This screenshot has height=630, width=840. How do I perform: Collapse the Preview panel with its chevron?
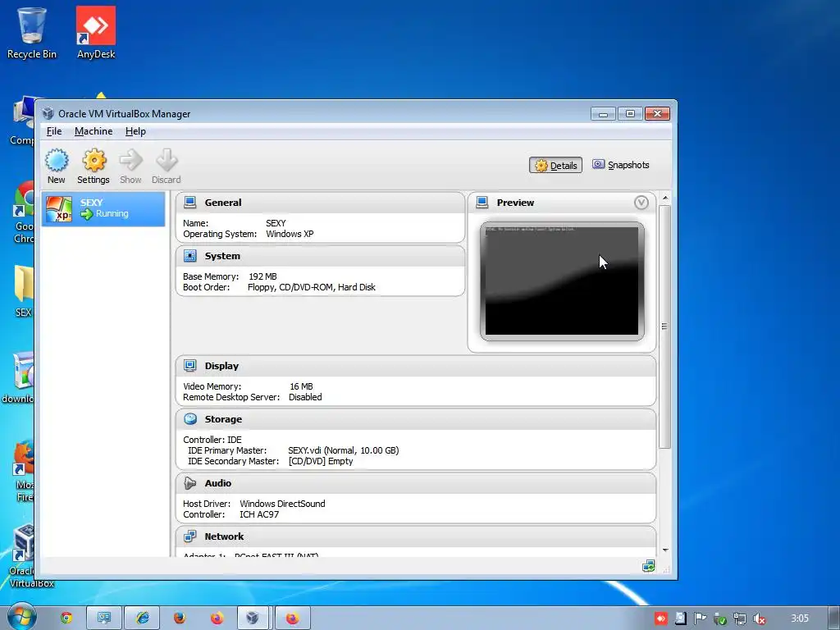[x=641, y=203]
